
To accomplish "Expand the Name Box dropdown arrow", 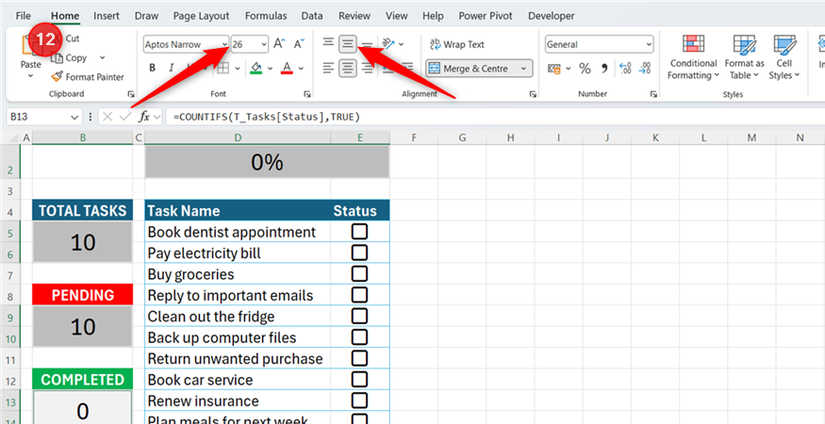I will (x=73, y=117).
